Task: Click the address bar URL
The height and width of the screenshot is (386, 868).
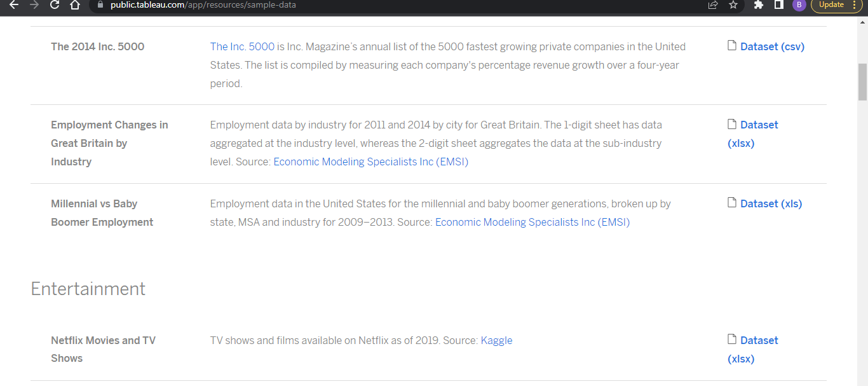Action: (x=203, y=4)
